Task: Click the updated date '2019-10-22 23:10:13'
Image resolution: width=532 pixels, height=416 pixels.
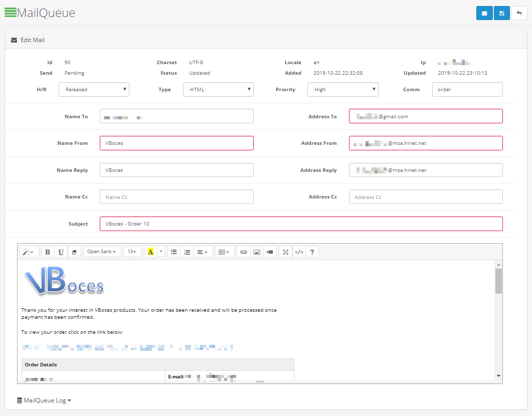Action: pos(462,73)
